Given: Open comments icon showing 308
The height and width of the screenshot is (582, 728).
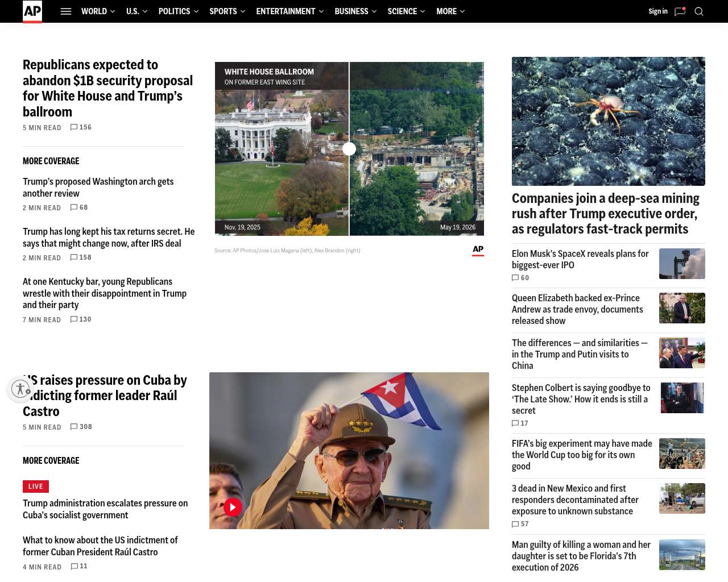Looking at the screenshot, I should [74, 427].
